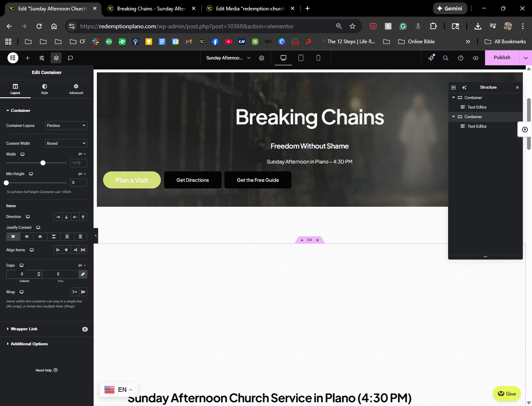532x406 pixels.
Task: Click the Min Height slider handle
Action: click(6, 183)
